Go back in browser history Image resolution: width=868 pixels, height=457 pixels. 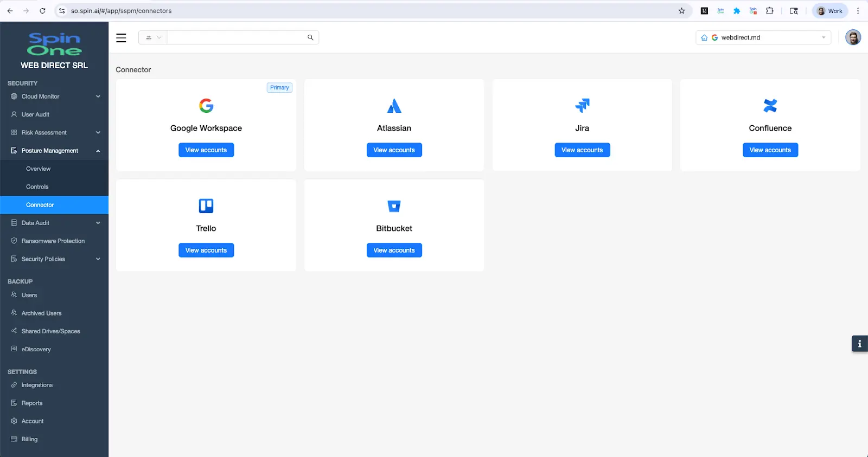(10, 11)
